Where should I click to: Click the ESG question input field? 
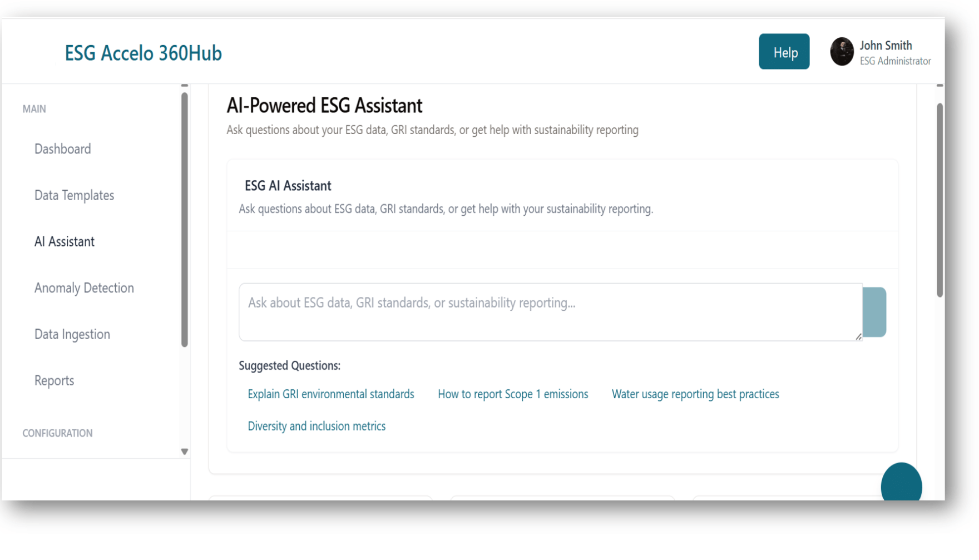click(x=550, y=311)
